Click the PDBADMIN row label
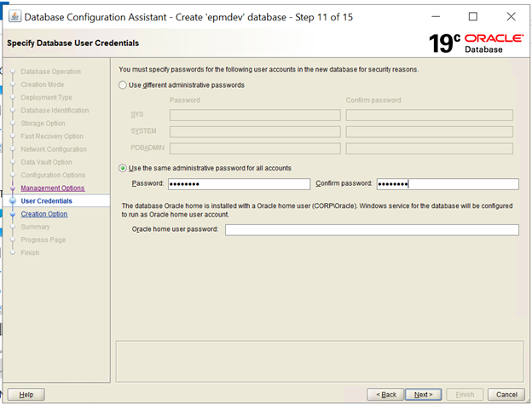This screenshot has height=405, width=532. 147,148
